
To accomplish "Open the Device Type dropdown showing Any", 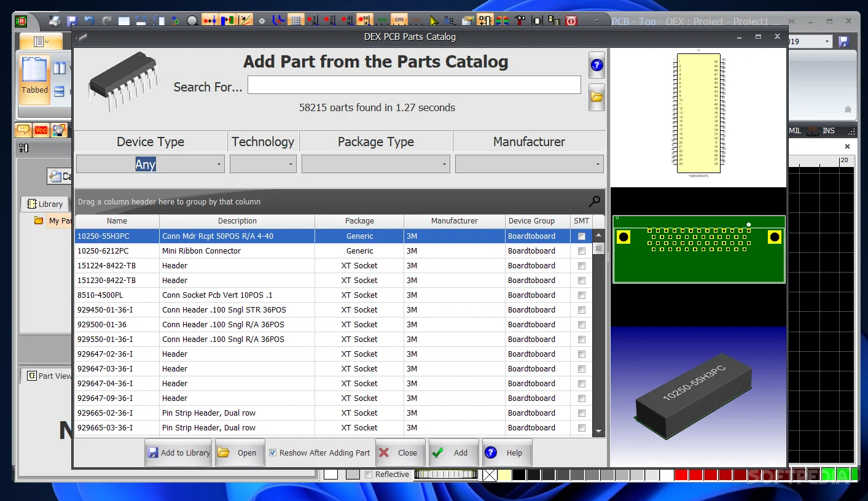I will (x=219, y=164).
